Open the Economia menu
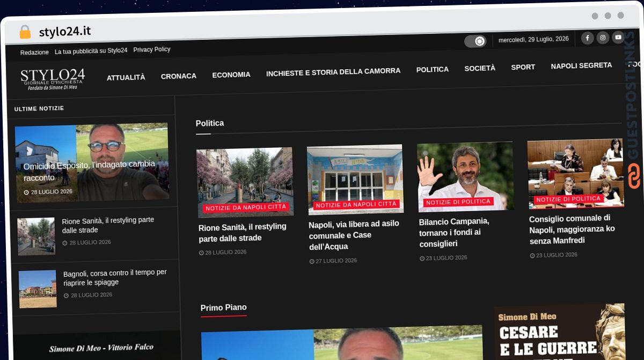 231,75
